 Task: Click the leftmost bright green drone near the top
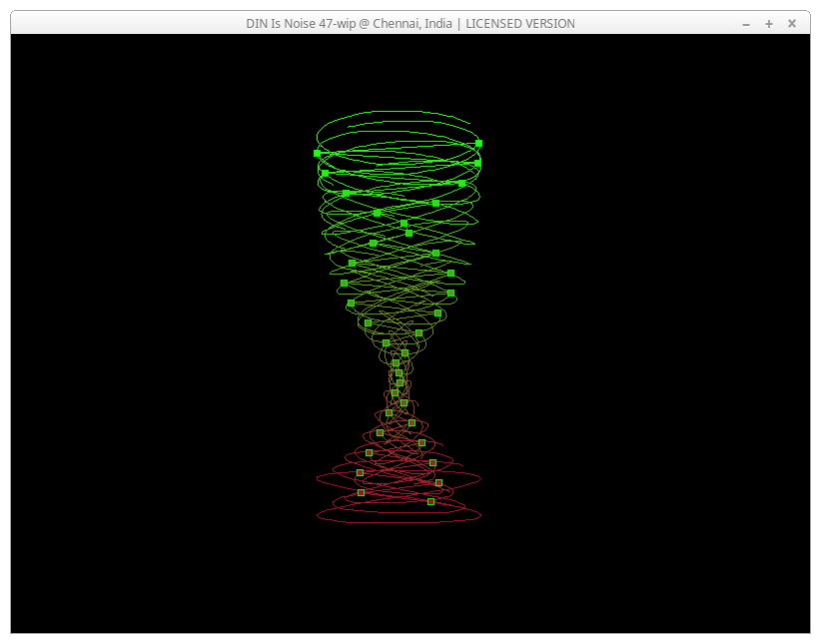click(x=317, y=153)
